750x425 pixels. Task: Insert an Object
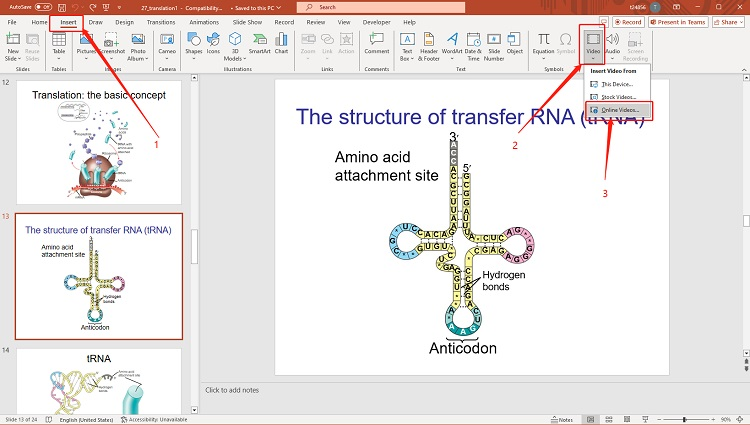coord(515,44)
